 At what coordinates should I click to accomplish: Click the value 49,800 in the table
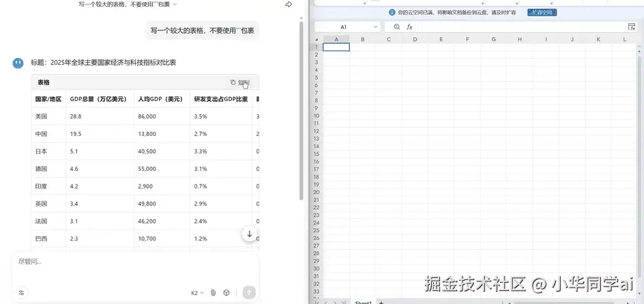(147, 204)
